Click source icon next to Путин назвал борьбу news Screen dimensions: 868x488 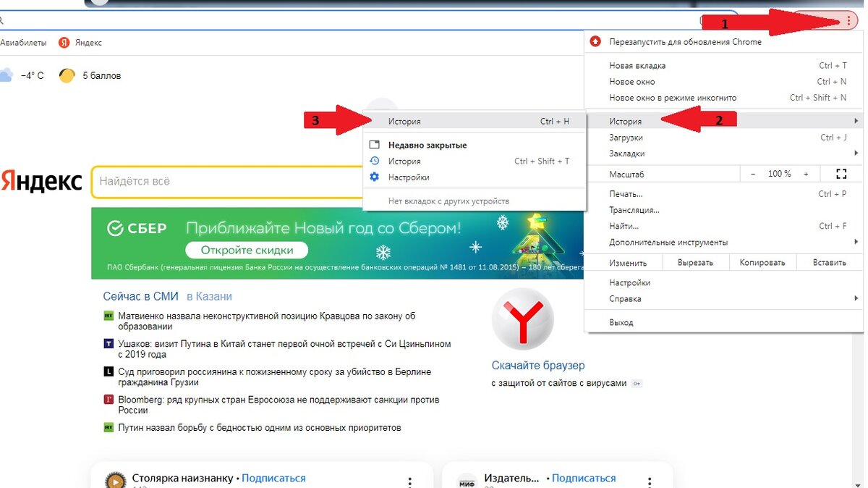click(109, 428)
